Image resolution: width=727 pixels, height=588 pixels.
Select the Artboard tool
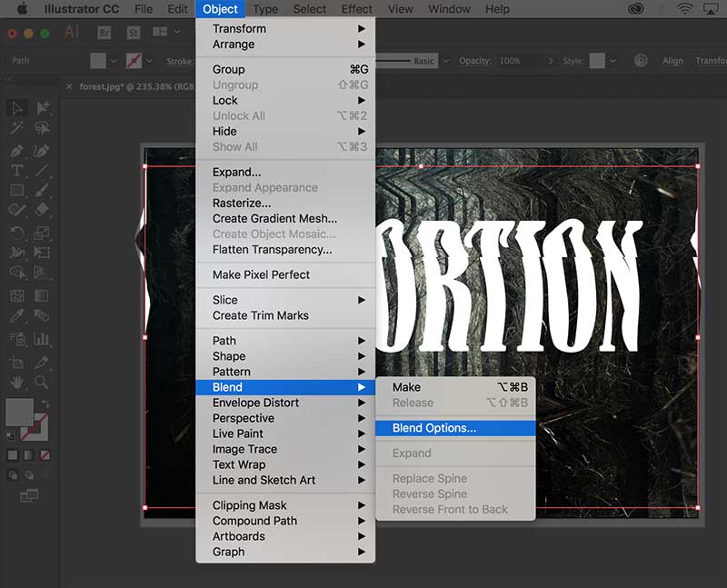(17, 363)
